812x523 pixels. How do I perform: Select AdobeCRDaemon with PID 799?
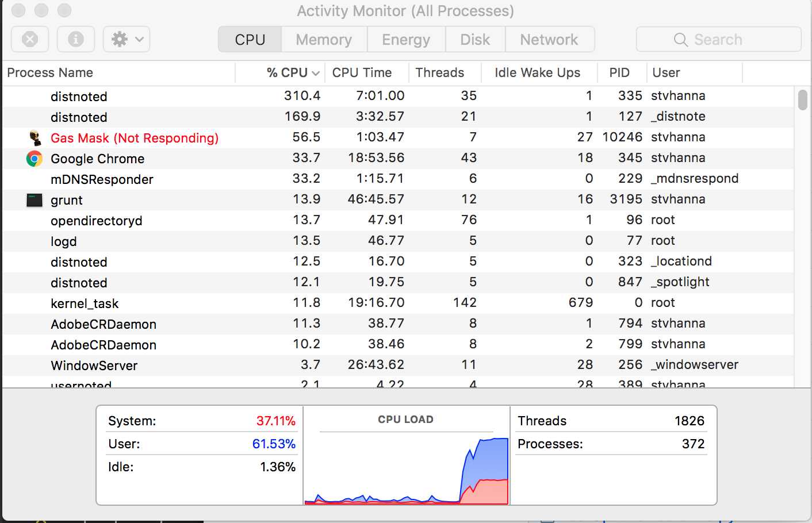pyautogui.click(x=398, y=344)
